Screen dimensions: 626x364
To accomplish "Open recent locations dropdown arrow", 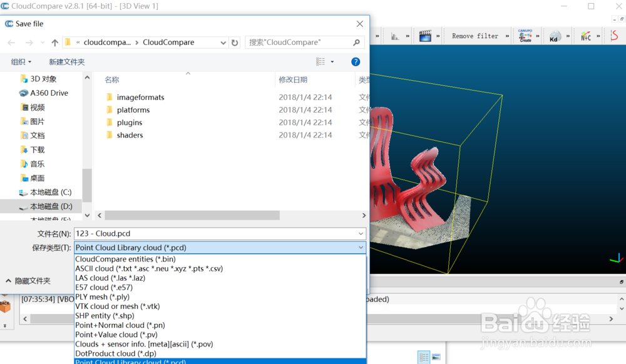I will tap(43, 43).
